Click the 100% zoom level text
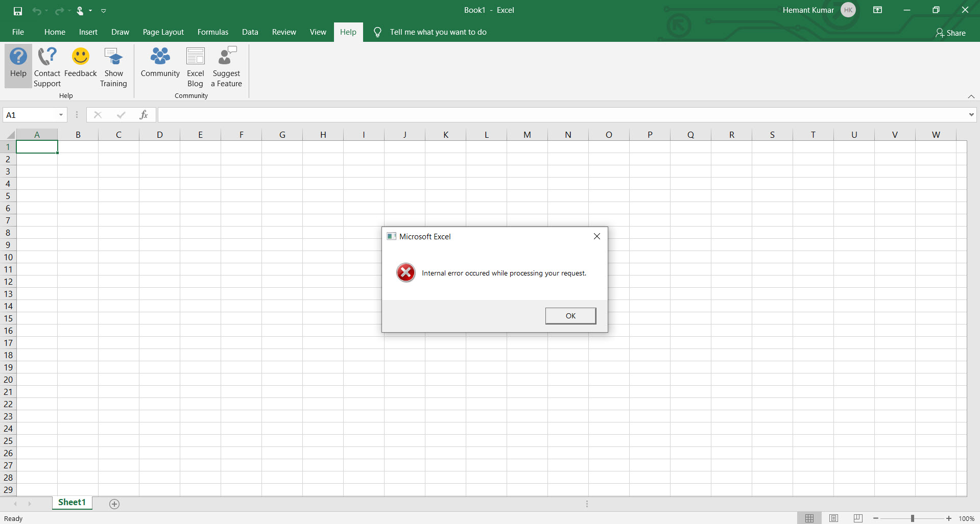This screenshot has height=524, width=980. (966, 518)
